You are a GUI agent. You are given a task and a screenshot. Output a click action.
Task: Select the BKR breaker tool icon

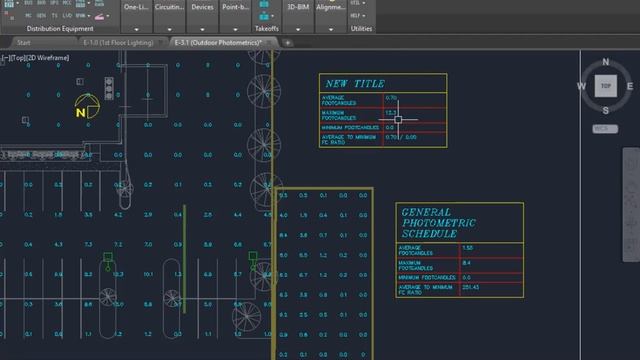tap(41, 3)
